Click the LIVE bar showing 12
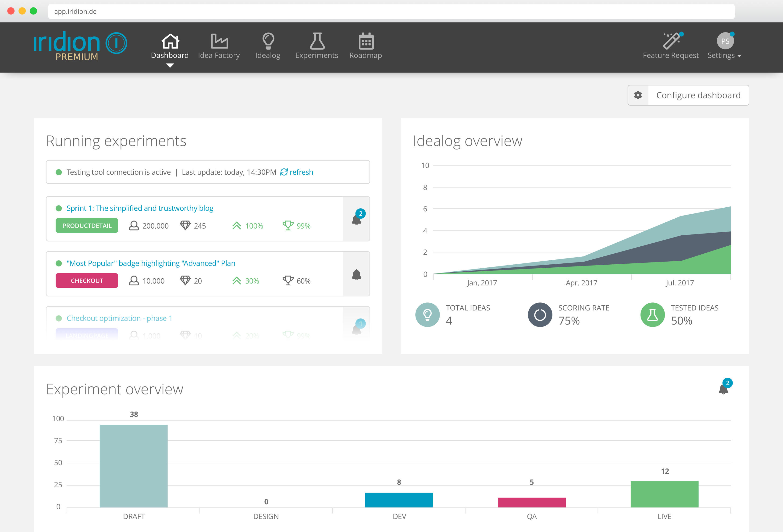783x532 pixels. click(x=664, y=494)
